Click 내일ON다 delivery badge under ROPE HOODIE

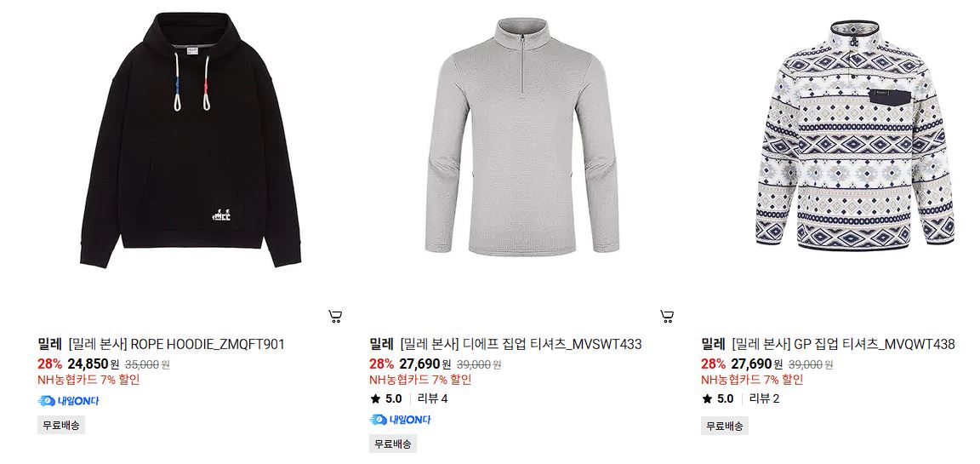coord(68,401)
